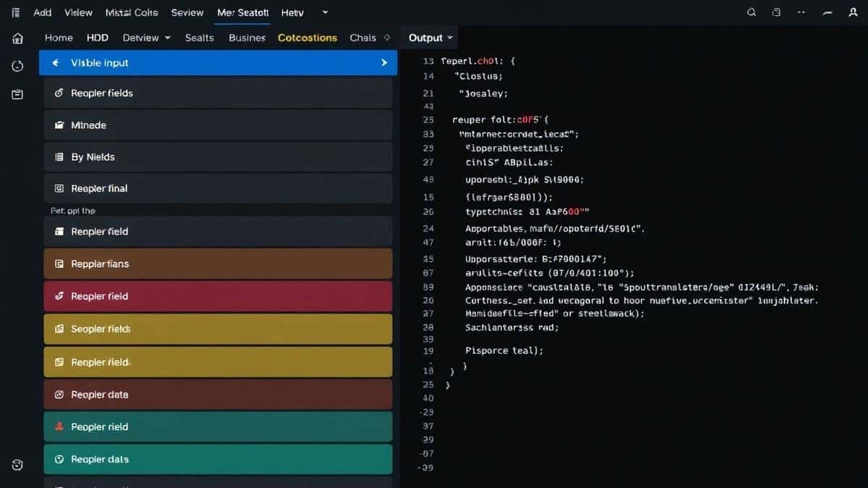This screenshot has width=868, height=488.
Task: Open the dropdown arrow after Hetv menu
Action: [325, 12]
